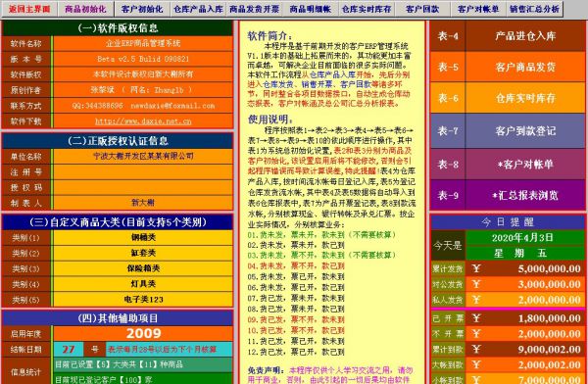Select 仓库实时库存 in top toolbar
The height and width of the screenshot is (384, 588).
pos(367,9)
